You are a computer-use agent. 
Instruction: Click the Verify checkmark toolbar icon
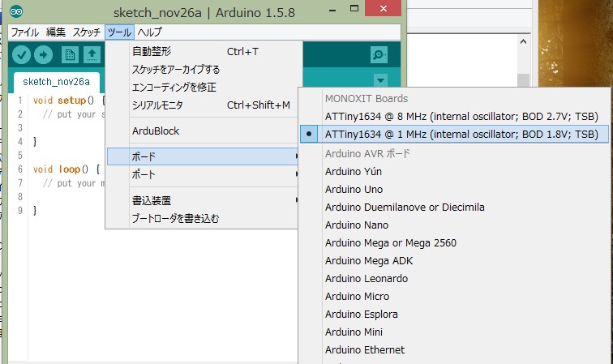pyautogui.click(x=21, y=55)
